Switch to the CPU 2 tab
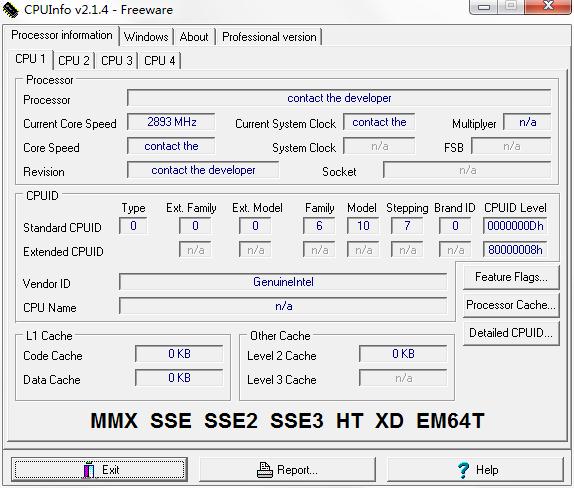 (74, 60)
